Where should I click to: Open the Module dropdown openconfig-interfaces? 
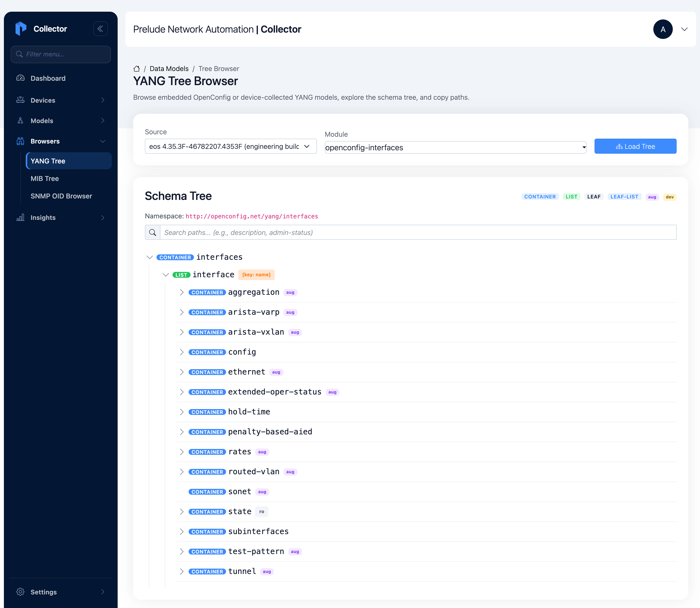pos(455,148)
